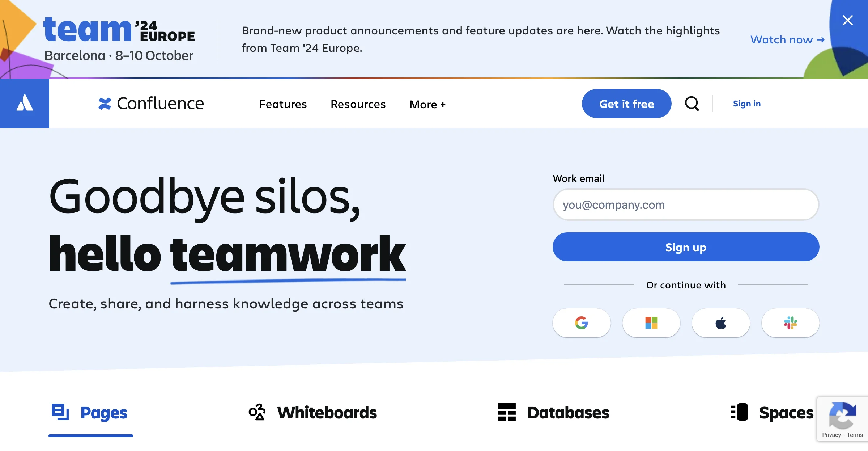Continue with Slack icon
This screenshot has width=868, height=451.
(790, 322)
